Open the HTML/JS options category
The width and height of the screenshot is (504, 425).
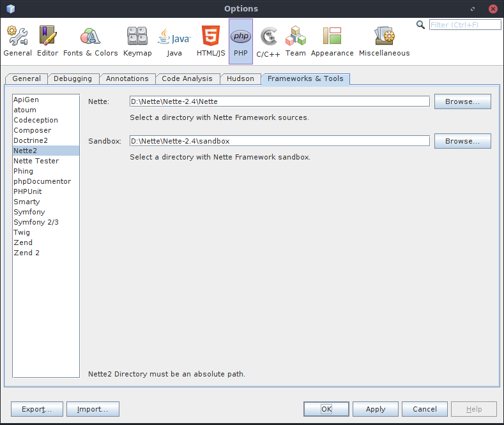pyautogui.click(x=211, y=41)
